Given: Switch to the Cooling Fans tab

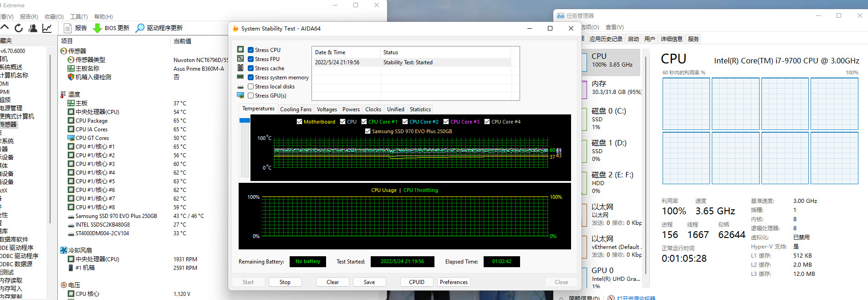Looking at the screenshot, I should 296,109.
